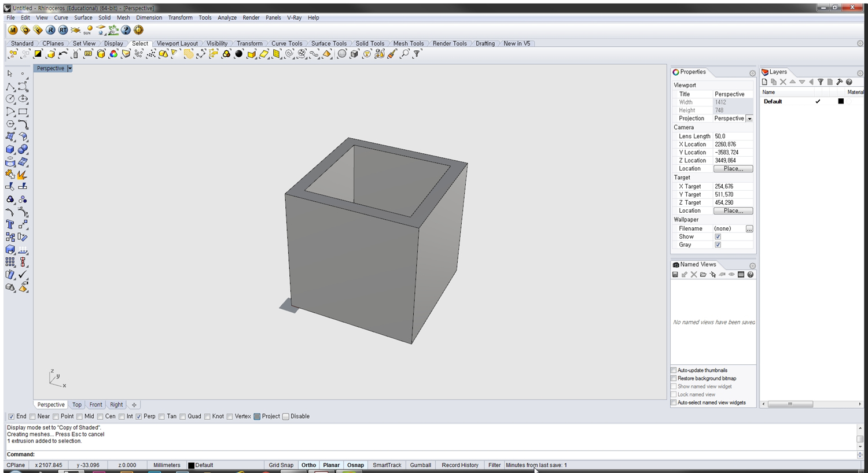The image size is (868, 473).
Task: Click the status bar Default layer swatch
Action: point(192,465)
